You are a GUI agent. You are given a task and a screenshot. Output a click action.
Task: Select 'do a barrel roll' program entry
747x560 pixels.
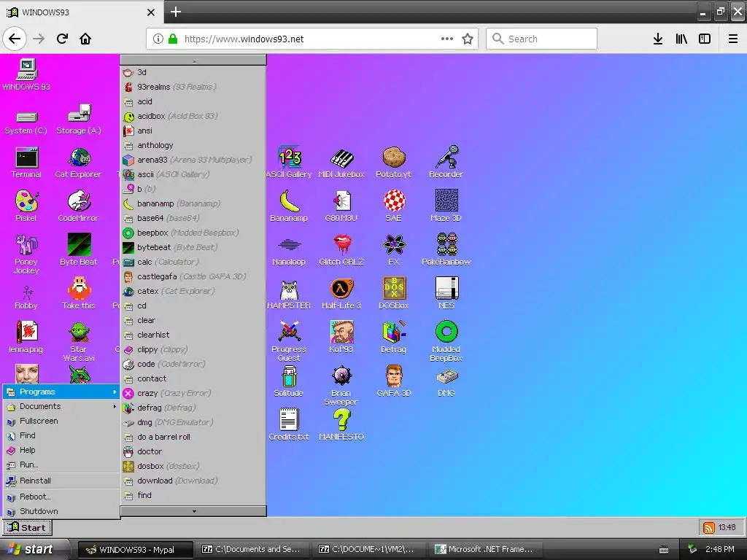(x=193, y=437)
